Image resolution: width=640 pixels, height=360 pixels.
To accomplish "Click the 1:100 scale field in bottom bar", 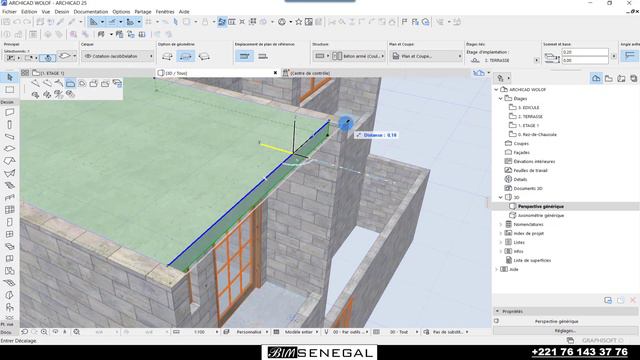I will (x=199, y=332).
